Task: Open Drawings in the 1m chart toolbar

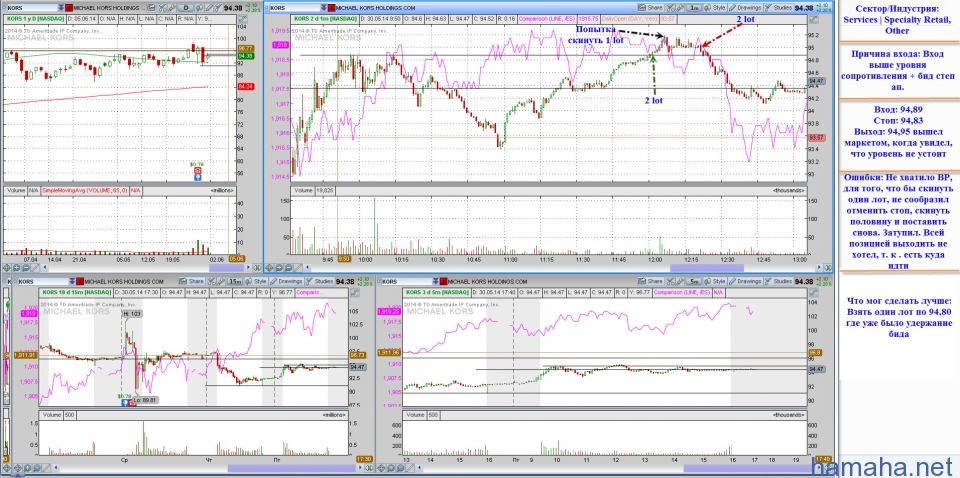Action: (x=745, y=7)
